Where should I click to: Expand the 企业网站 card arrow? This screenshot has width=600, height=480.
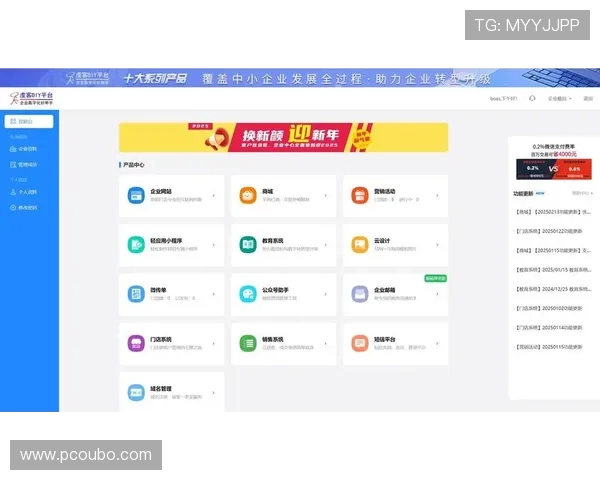(x=214, y=196)
